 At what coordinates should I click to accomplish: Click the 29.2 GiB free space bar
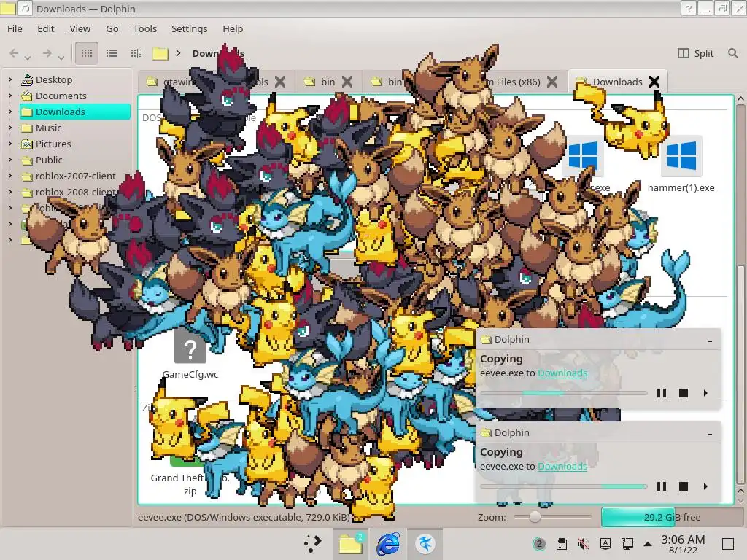pyautogui.click(x=672, y=517)
